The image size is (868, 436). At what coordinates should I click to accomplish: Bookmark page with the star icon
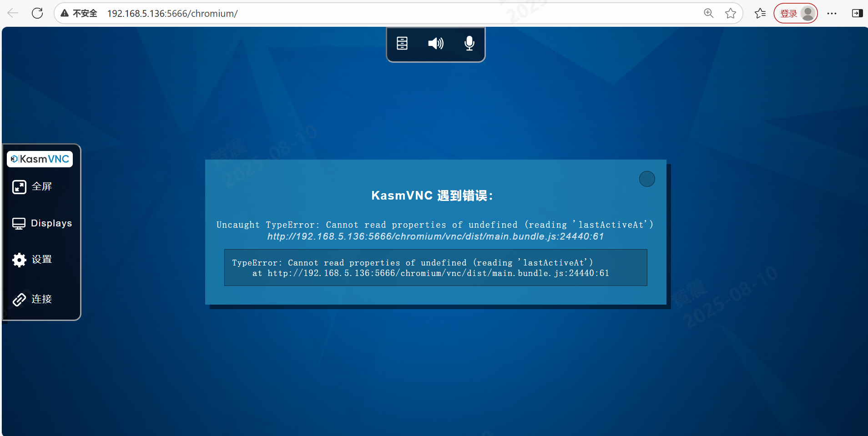(x=731, y=13)
